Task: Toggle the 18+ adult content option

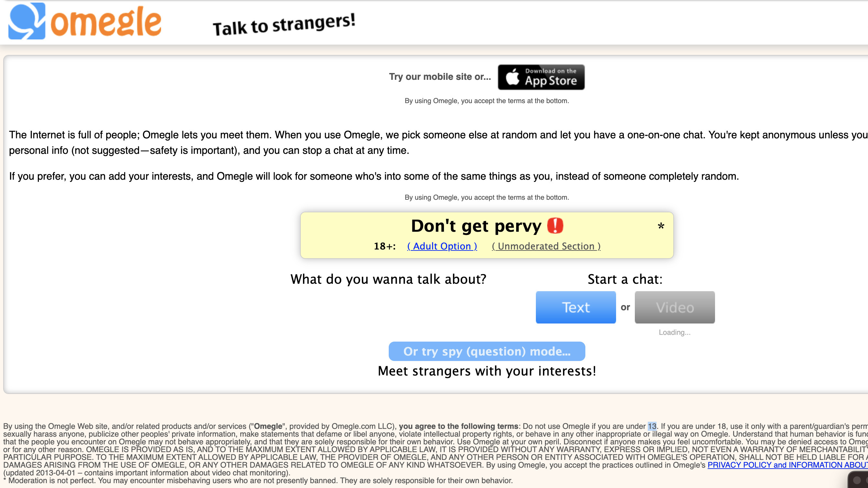Action: (441, 246)
